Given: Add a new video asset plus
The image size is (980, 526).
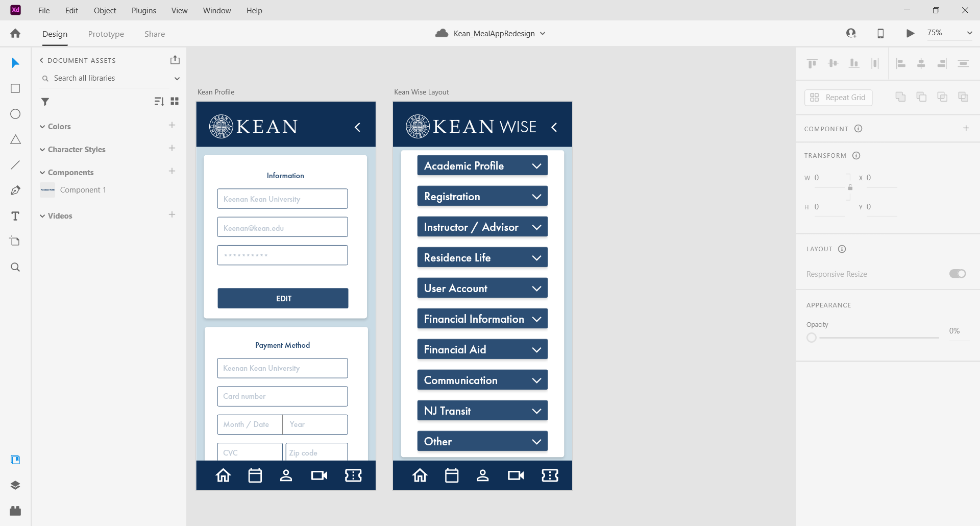Looking at the screenshot, I should (172, 214).
